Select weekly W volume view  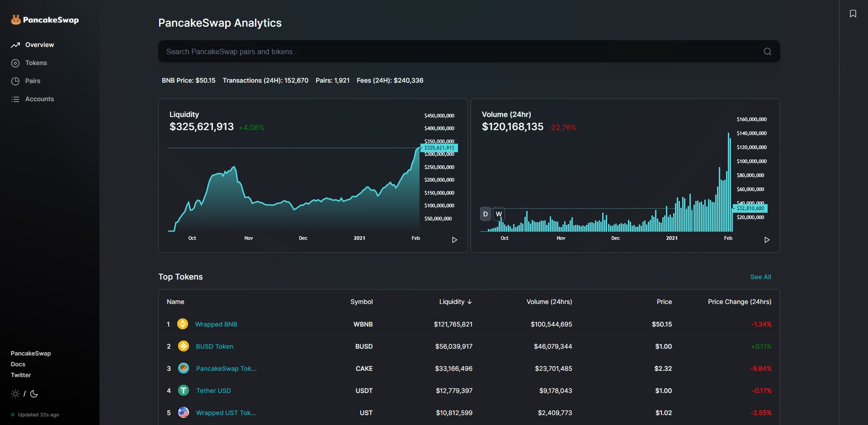(499, 214)
